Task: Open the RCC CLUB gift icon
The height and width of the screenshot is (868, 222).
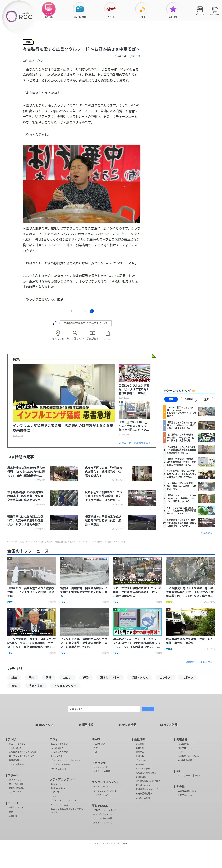Action: pos(200,10)
